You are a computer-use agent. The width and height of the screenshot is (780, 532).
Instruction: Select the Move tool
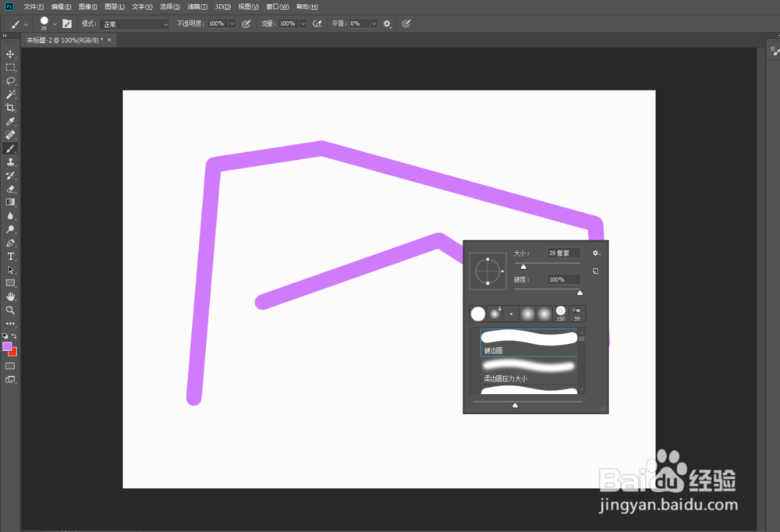[x=10, y=54]
